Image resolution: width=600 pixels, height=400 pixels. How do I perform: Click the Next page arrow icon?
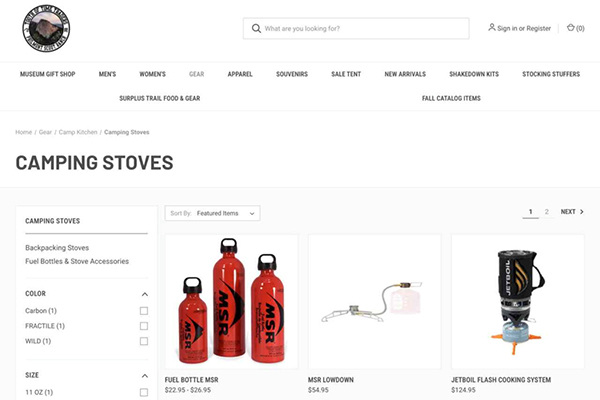[x=582, y=212]
